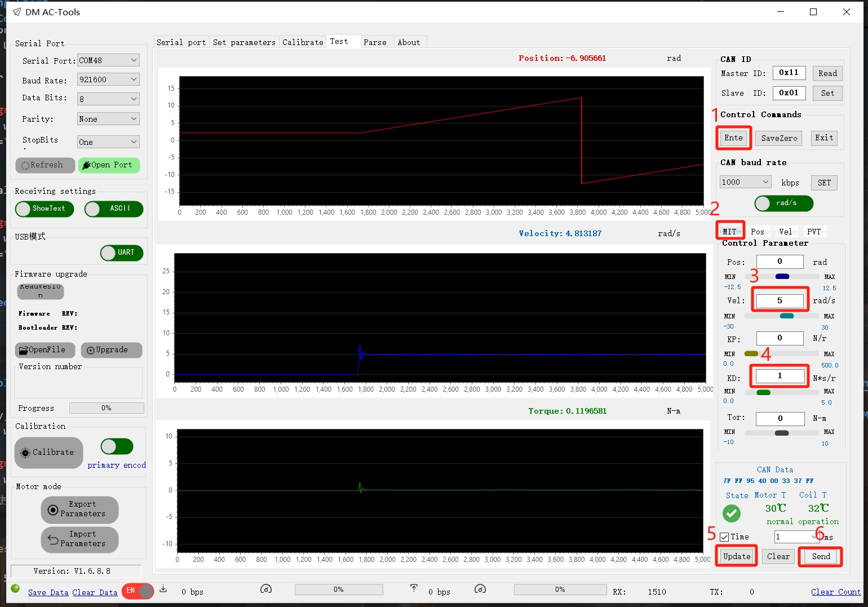Click the Read CAN ID button
Viewport: 868px width, 607px height.
click(x=827, y=73)
